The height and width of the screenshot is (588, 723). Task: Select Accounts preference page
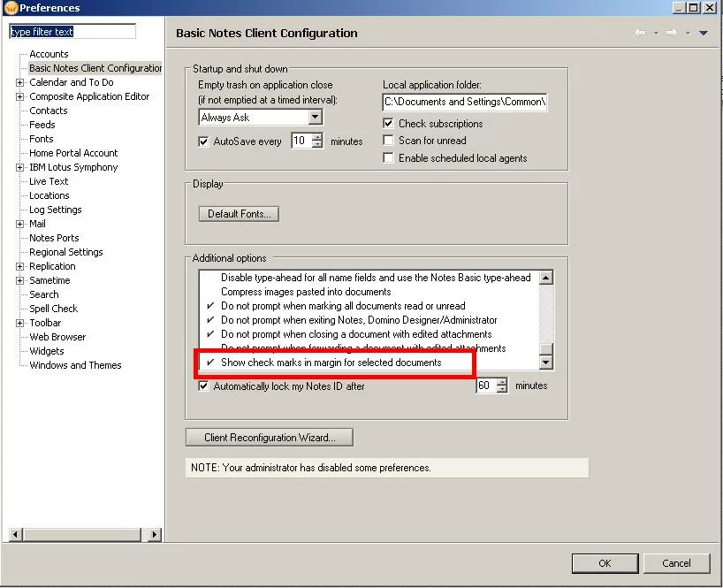tap(49, 54)
